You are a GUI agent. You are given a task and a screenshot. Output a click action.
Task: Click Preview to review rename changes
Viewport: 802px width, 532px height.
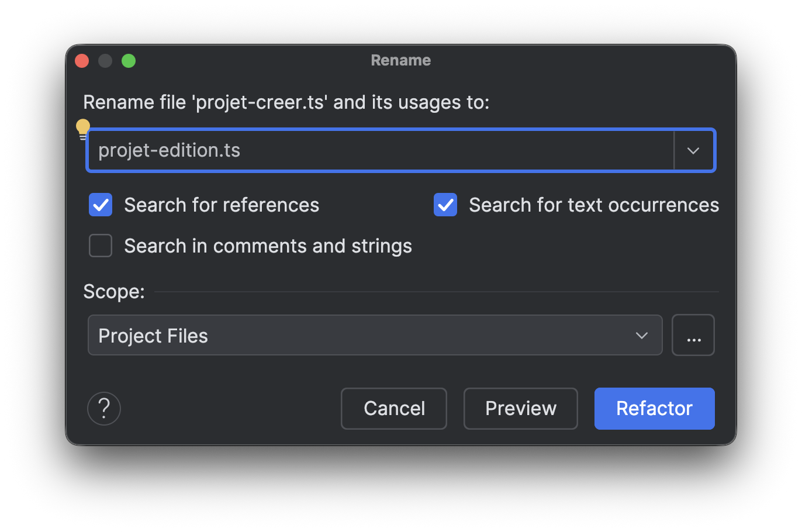pyautogui.click(x=520, y=409)
